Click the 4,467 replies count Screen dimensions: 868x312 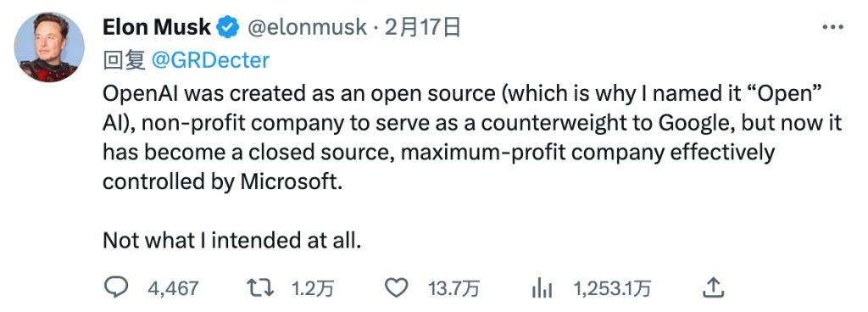coord(173,288)
